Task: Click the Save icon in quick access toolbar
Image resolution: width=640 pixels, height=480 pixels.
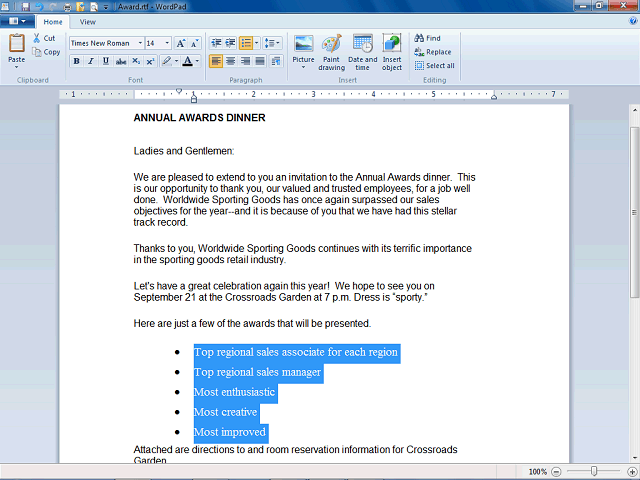Action: coord(26,7)
